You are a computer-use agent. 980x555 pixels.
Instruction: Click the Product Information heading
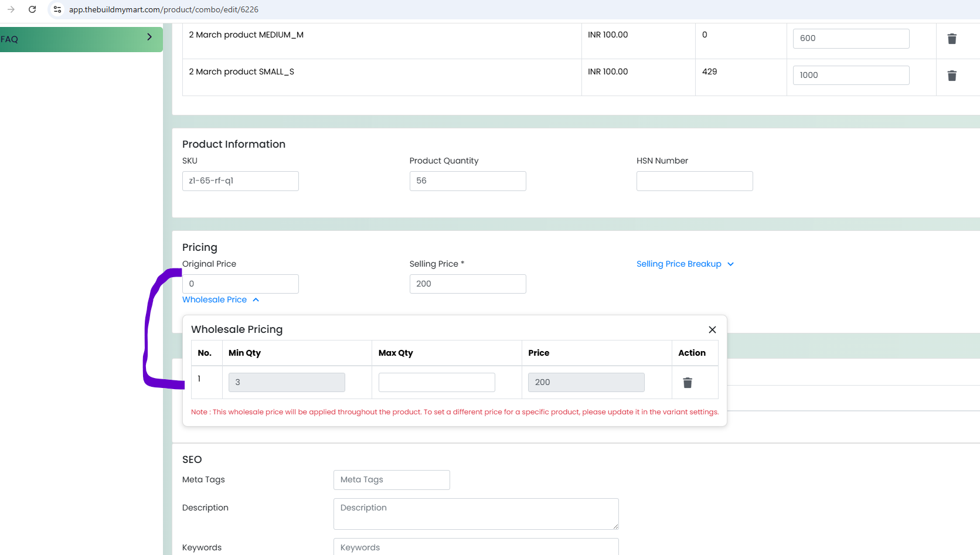click(234, 144)
